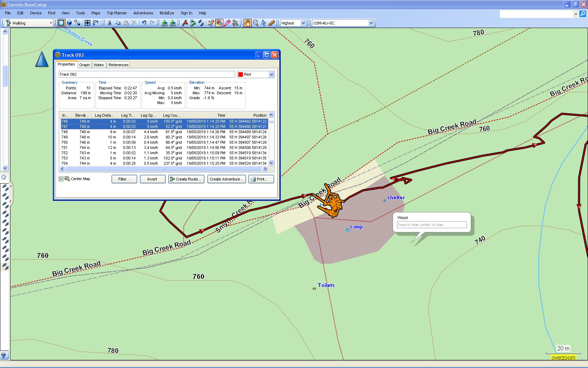
Task: Click the Receive from device icon
Action: (164, 23)
